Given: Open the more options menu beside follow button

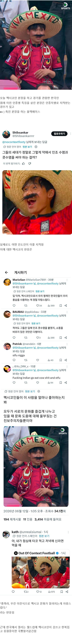Looking at the screenshot, I should click(x=70, y=134).
